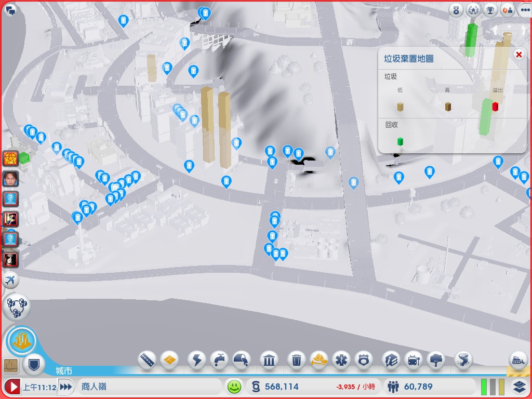Viewport: 532px width, 399px height.
Task: Open the Waste disposal trash can menu
Action: [297, 360]
